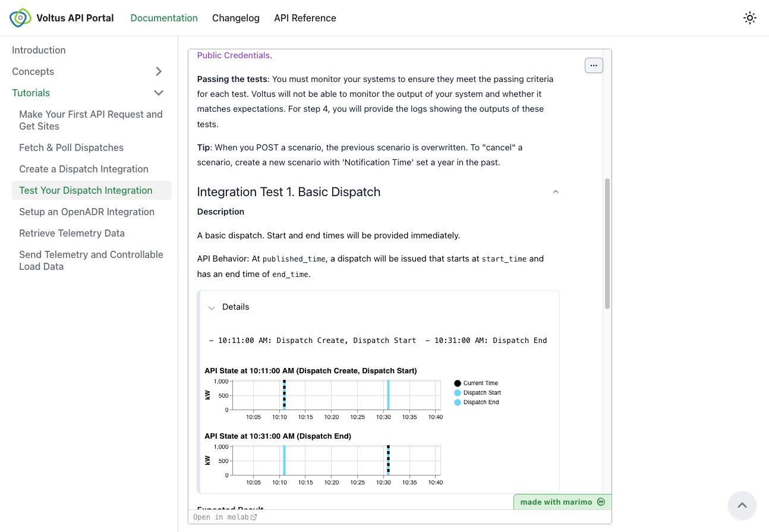Screen dimensions: 769x532
Task: Click the Open in molab link
Action: pyautogui.click(x=225, y=517)
